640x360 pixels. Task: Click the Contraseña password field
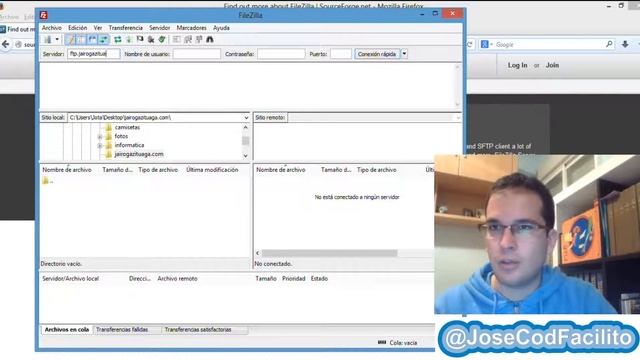281,54
